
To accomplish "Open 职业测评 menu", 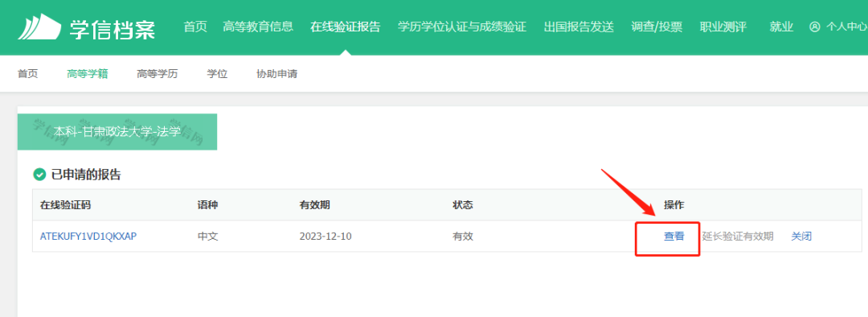I will pos(723,27).
